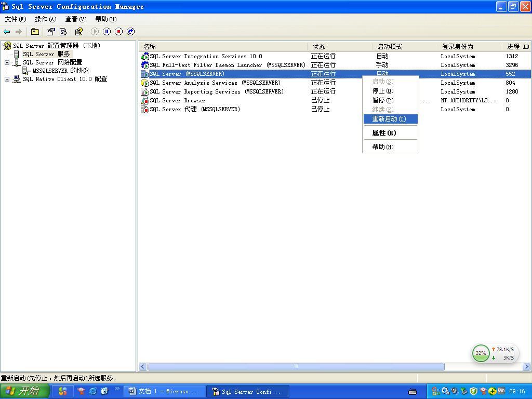Expand the SQL Native Client 10.0 配置 node
532x399 pixels.
pyautogui.click(x=6, y=79)
